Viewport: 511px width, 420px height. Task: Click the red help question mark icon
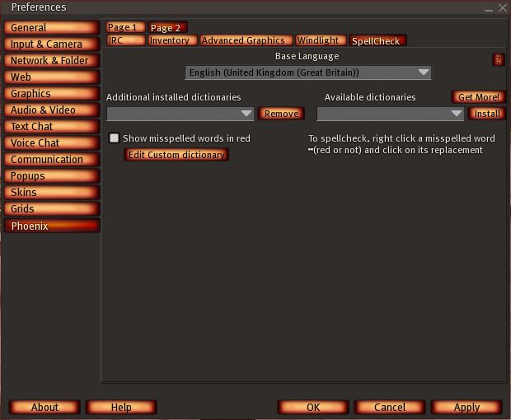(x=498, y=59)
